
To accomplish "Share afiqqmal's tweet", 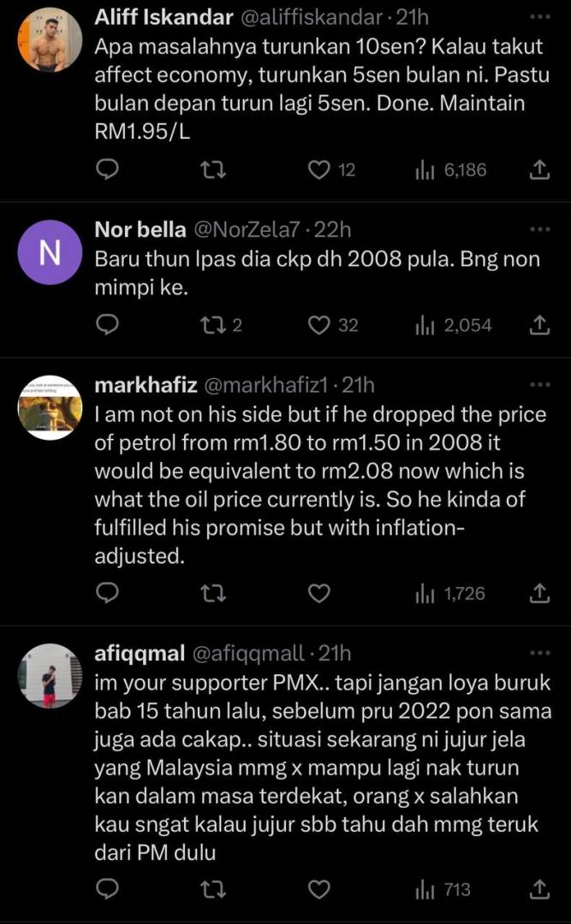I will [x=539, y=891].
